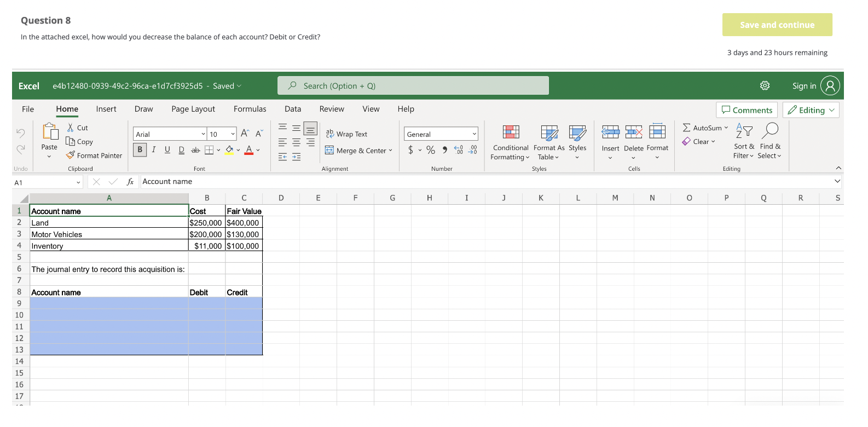The height and width of the screenshot is (427, 868).
Task: Switch to the Data tab
Action: pyautogui.click(x=293, y=109)
